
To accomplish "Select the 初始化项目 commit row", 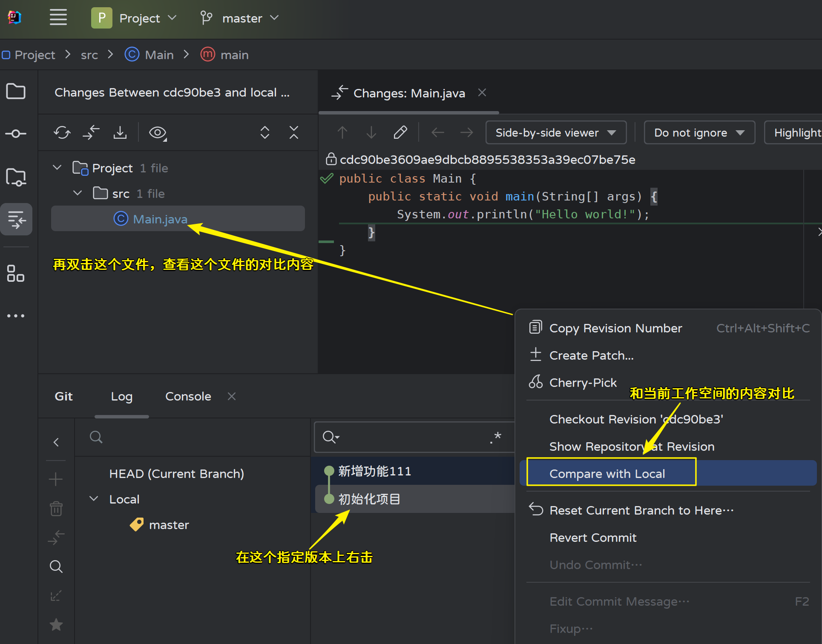I will tap(369, 499).
